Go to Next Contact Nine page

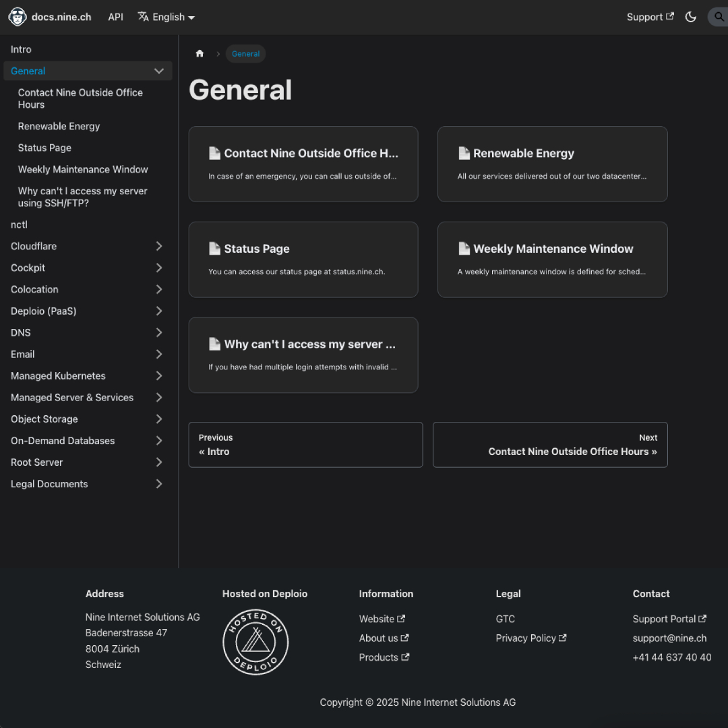click(550, 445)
